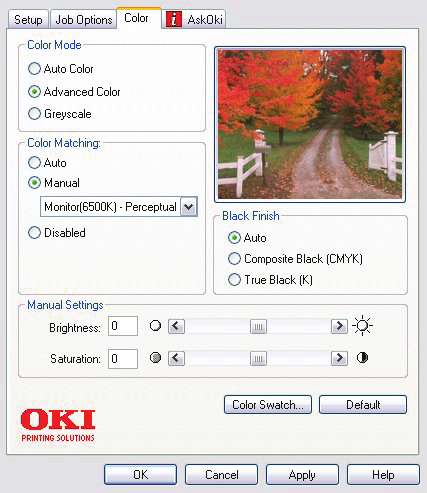The image size is (427, 493).
Task: Click the Saturation value field
Action: tap(123, 359)
